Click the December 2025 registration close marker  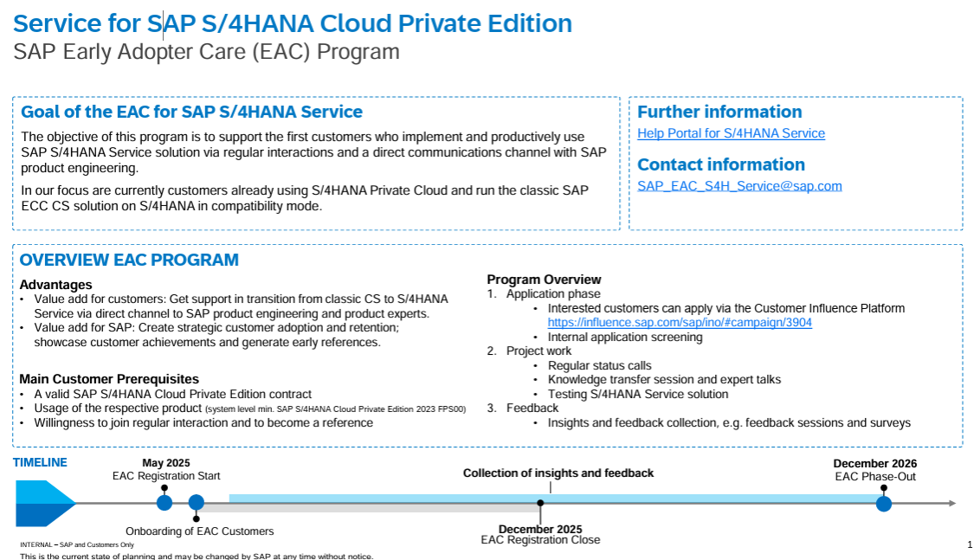[x=540, y=503]
